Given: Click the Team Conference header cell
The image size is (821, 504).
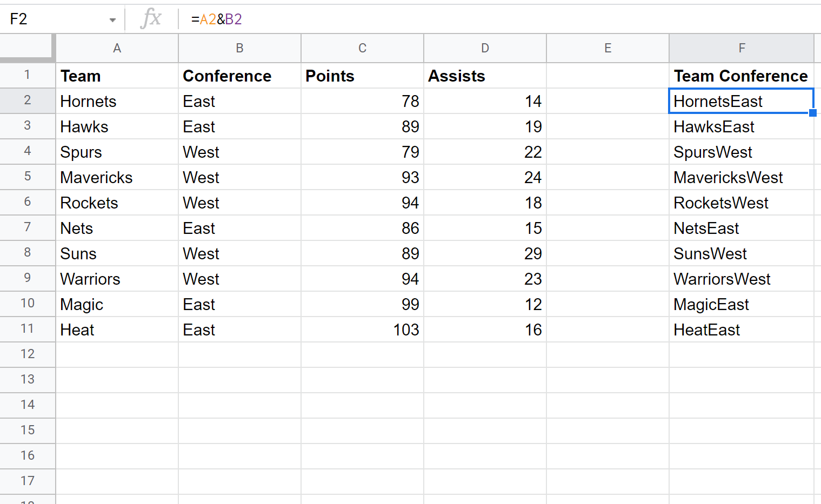Looking at the screenshot, I should tap(741, 76).
